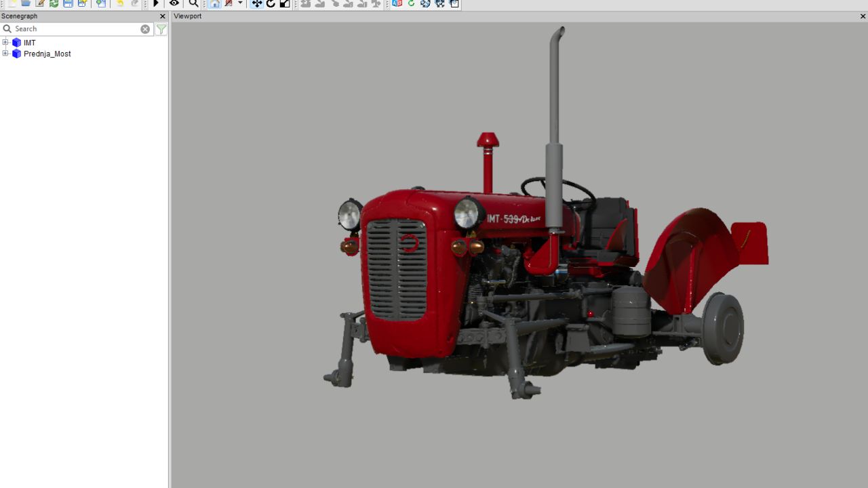The height and width of the screenshot is (488, 868).
Task: Toggle the house (home view) toolbar button
Action: click(x=214, y=3)
